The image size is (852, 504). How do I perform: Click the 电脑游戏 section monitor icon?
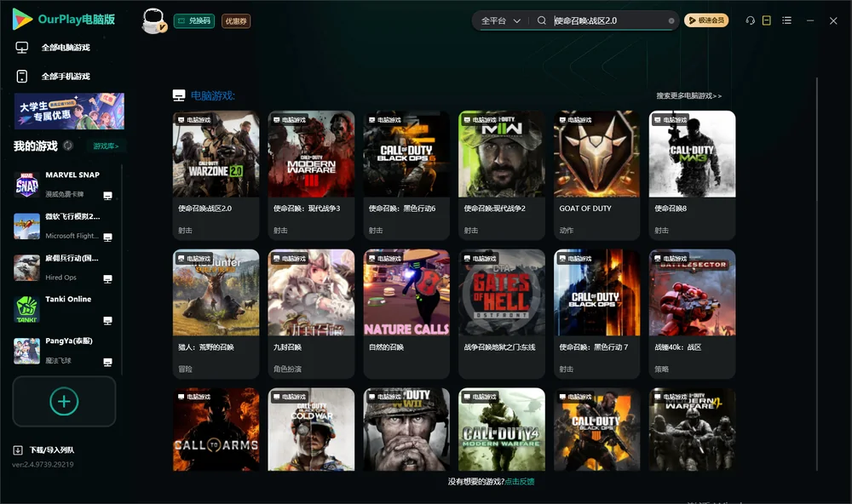tap(179, 95)
